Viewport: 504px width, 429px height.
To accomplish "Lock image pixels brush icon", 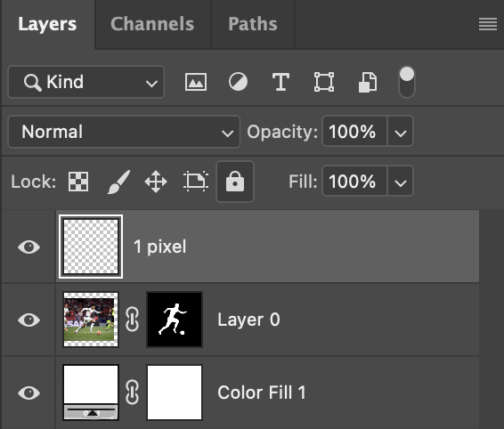I will (118, 182).
